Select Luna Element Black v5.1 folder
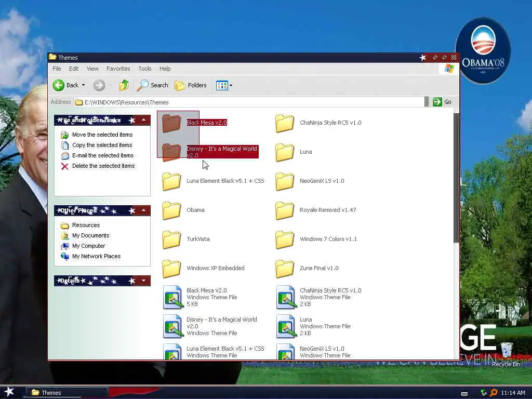The image size is (532, 399). tap(171, 181)
